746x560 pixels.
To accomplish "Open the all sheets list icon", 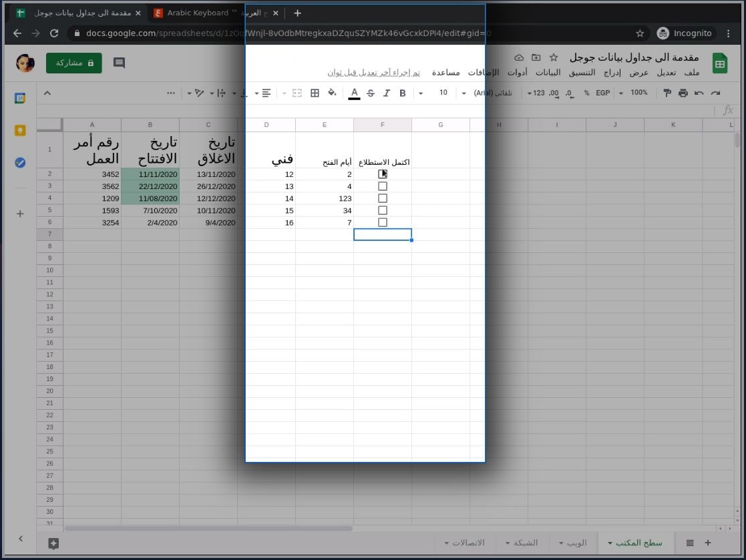I will 690,543.
